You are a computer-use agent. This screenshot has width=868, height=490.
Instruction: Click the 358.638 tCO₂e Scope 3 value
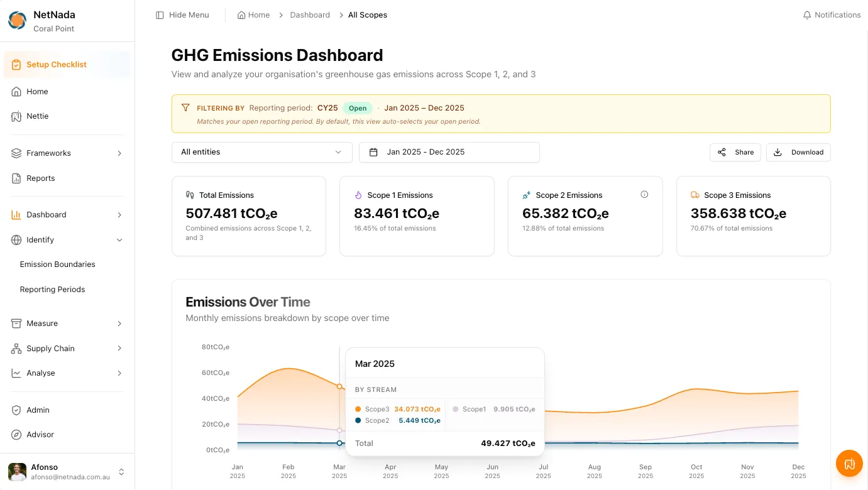pos(739,214)
